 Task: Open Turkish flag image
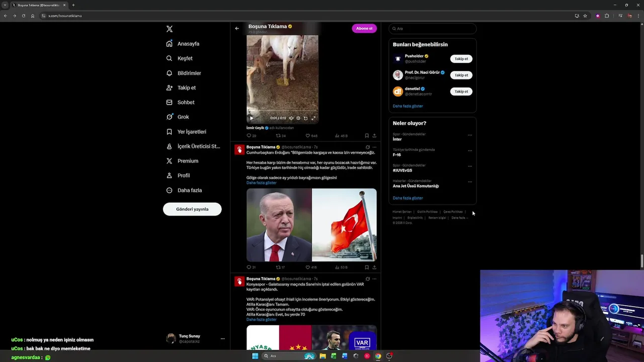pyautogui.click(x=344, y=225)
